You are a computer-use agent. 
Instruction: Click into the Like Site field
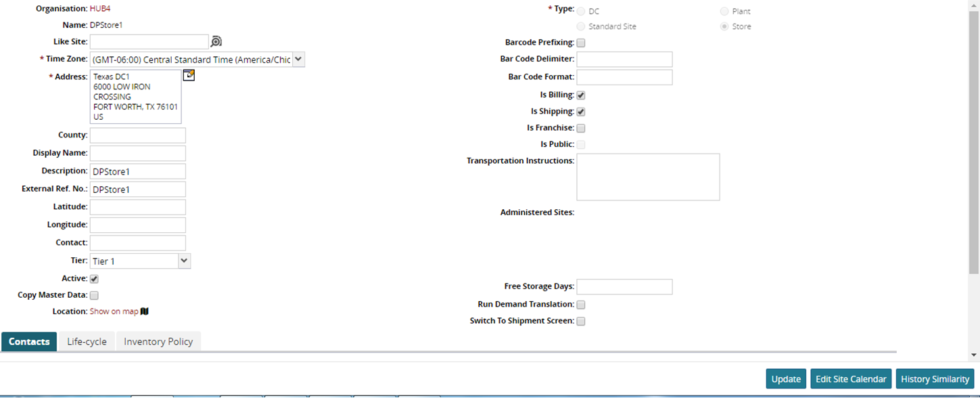(149, 42)
